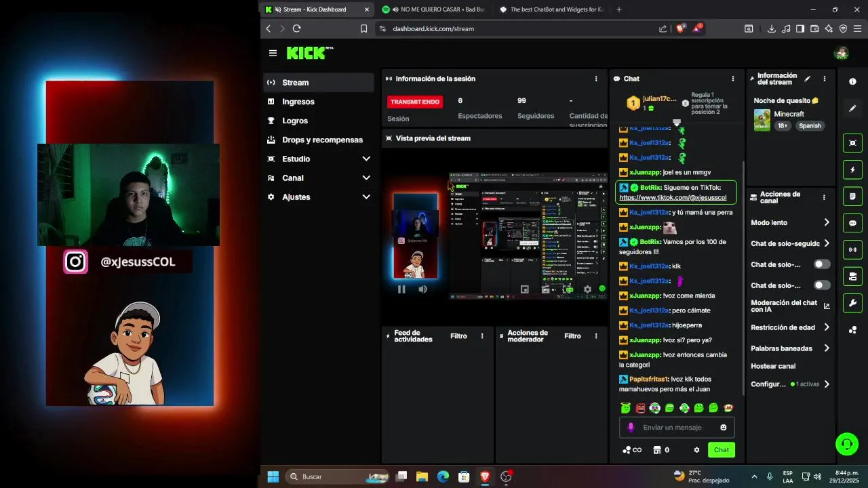The image size is (868, 488).
Task: Pause the stream preview
Action: coord(401,289)
